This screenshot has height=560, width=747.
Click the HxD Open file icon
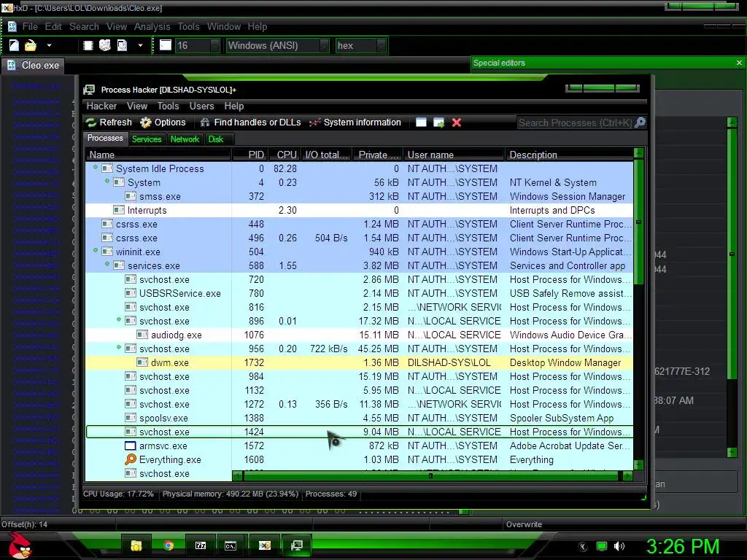point(31,45)
